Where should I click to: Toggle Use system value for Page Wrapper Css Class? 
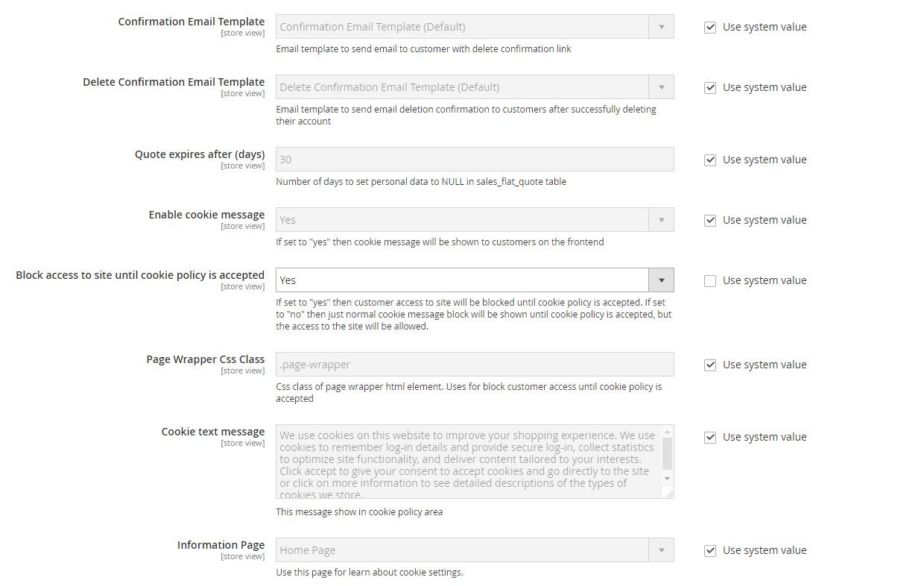[x=710, y=365]
